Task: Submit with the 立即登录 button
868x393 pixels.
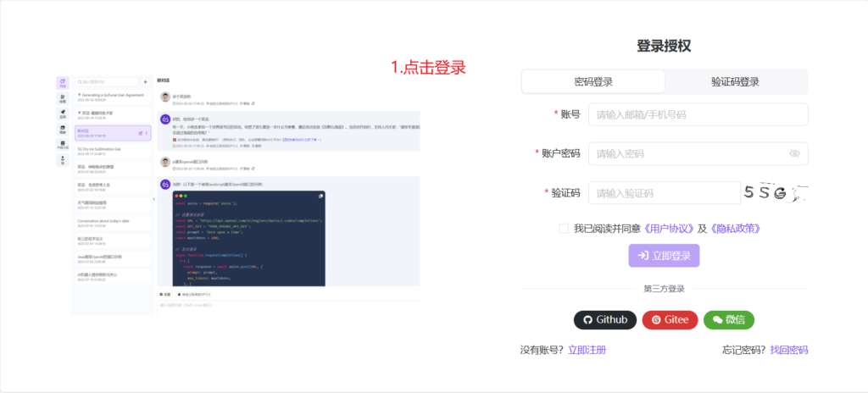Action: coord(664,256)
